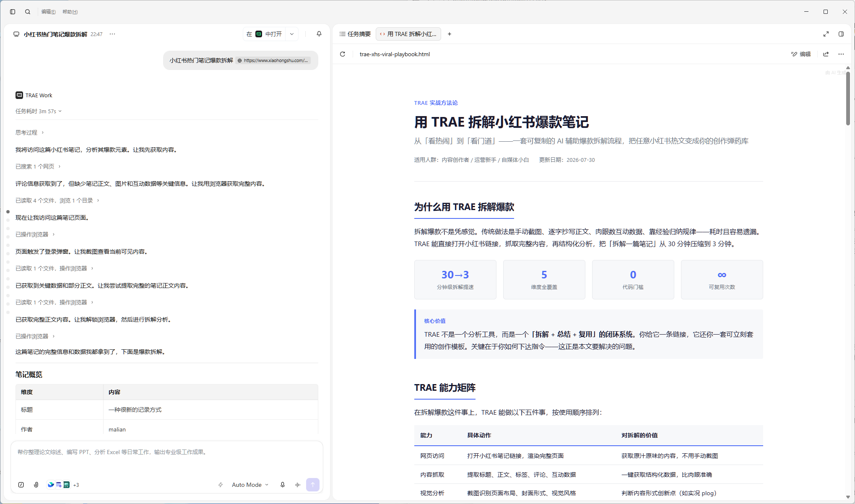Click the 内容抓取 table row label
This screenshot has width=855, height=504.
(432, 475)
